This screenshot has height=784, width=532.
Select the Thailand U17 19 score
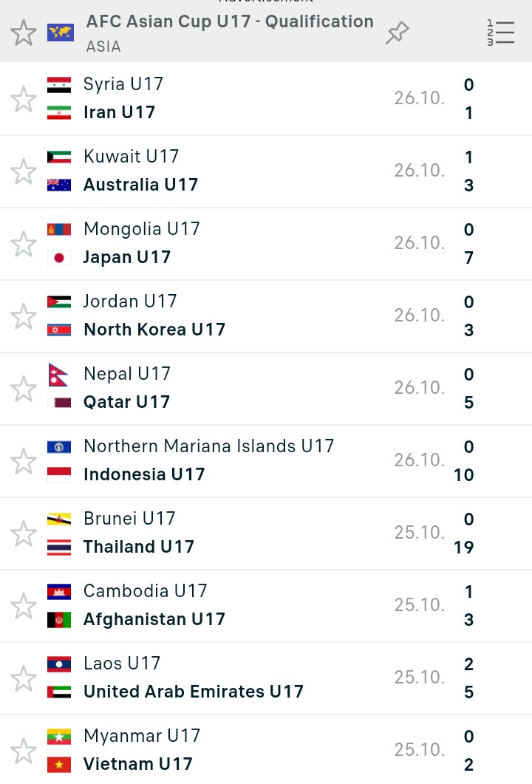tap(463, 548)
